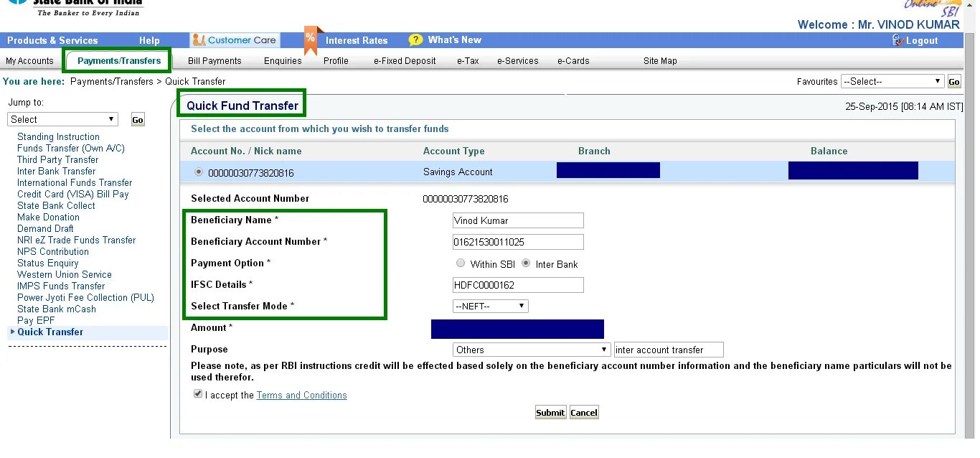Click the Cancel button
This screenshot has height=458, width=980.
pyautogui.click(x=584, y=412)
